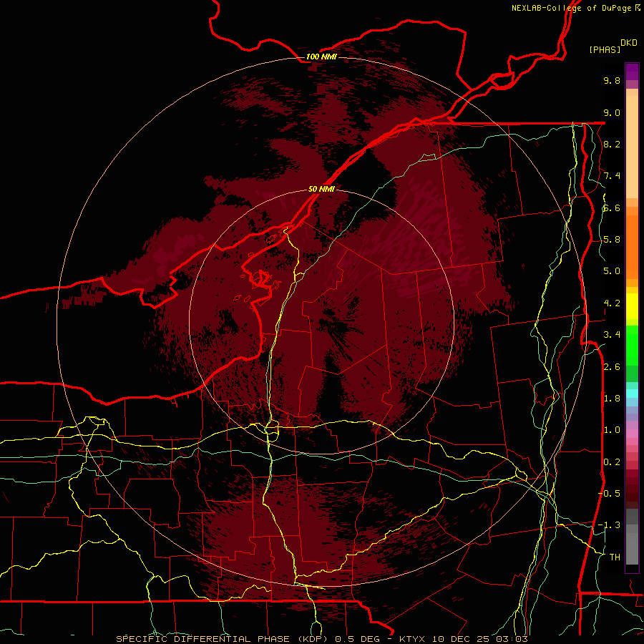Select the 5.0 value on the legend

[x=612, y=271]
